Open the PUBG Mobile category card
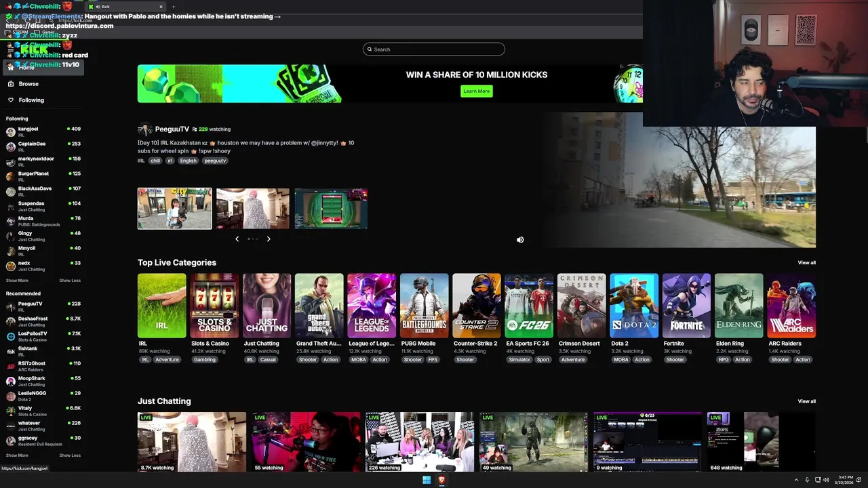 (425, 306)
